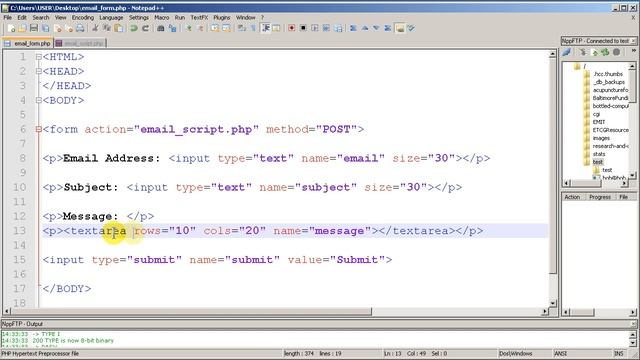
Task: Toggle the Show Indent Guide toolbar button
Action: pos(266,28)
